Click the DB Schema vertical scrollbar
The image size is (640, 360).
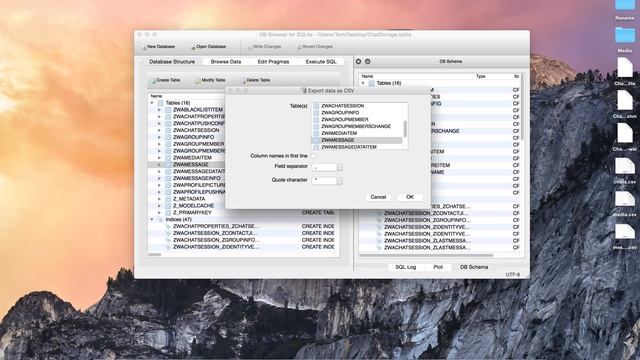(522, 106)
